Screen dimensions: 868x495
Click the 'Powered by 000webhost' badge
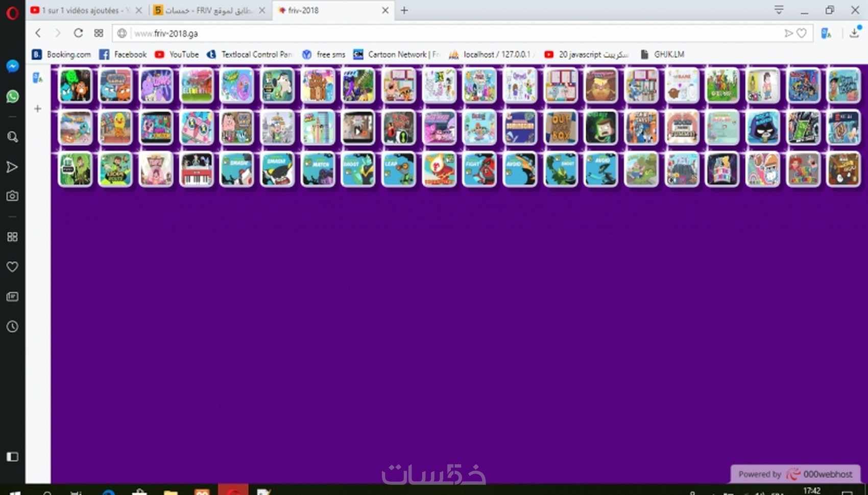click(795, 474)
